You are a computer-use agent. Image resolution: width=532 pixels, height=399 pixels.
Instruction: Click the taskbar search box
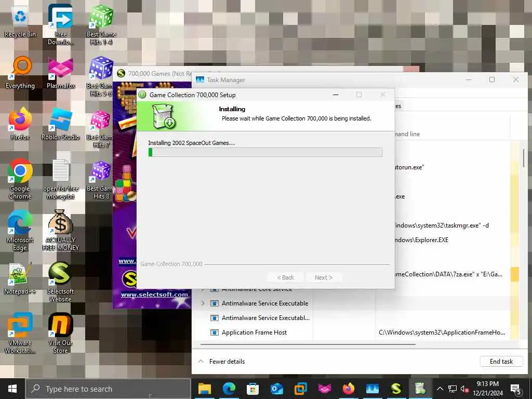coord(108,389)
